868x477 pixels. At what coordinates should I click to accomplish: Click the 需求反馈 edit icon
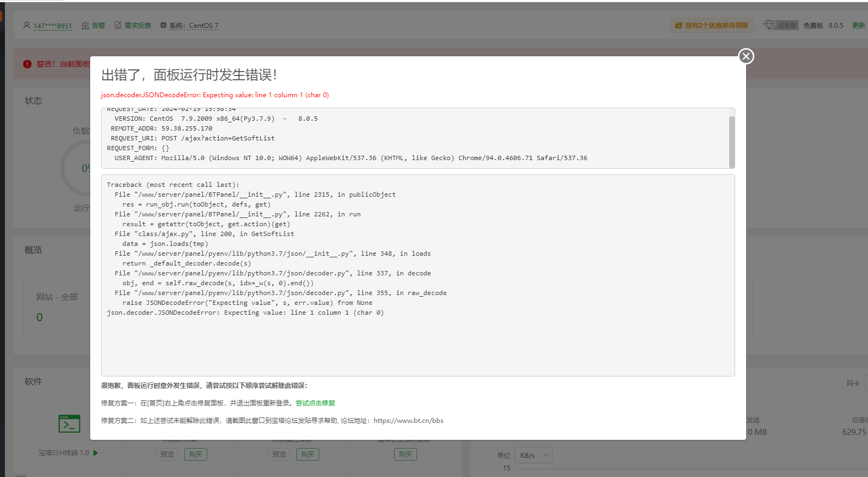coord(118,25)
